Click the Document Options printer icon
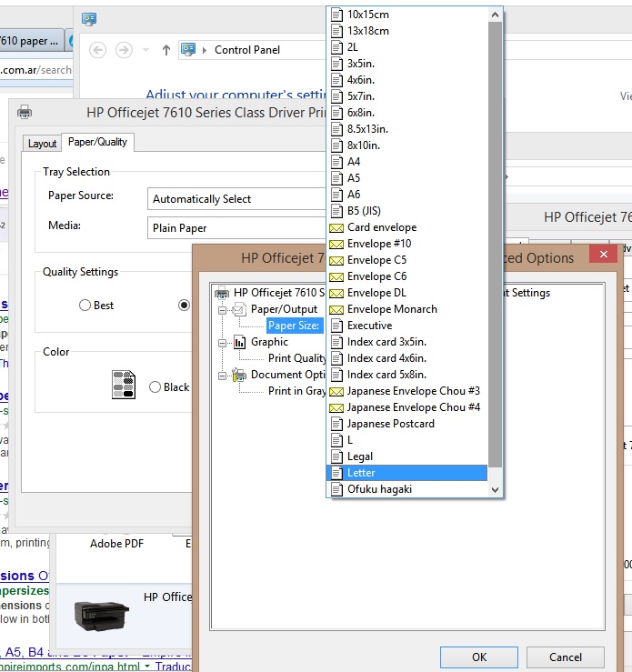 [239, 375]
